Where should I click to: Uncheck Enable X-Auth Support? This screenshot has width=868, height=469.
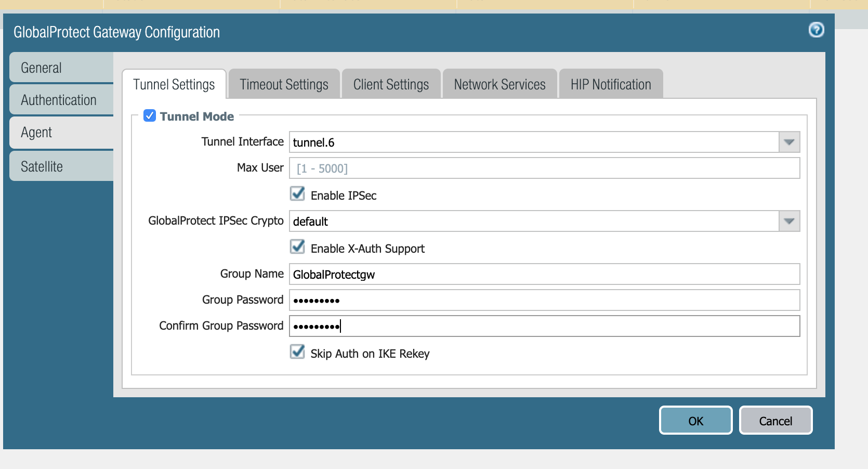[297, 247]
